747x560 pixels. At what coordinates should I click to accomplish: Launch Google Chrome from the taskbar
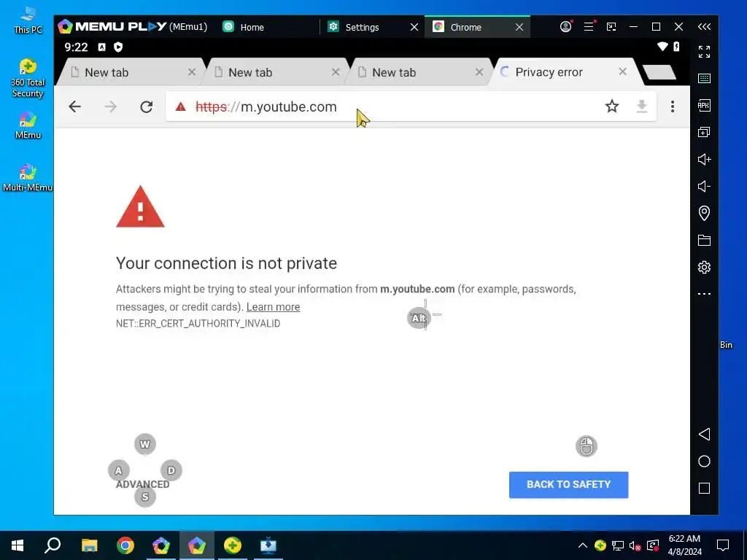(x=125, y=545)
